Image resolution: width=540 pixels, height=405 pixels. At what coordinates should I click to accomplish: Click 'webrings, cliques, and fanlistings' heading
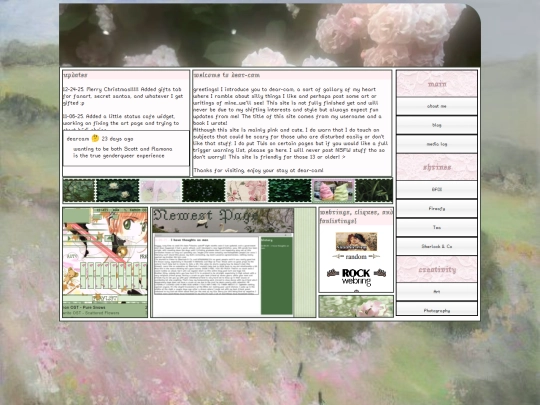click(x=356, y=217)
